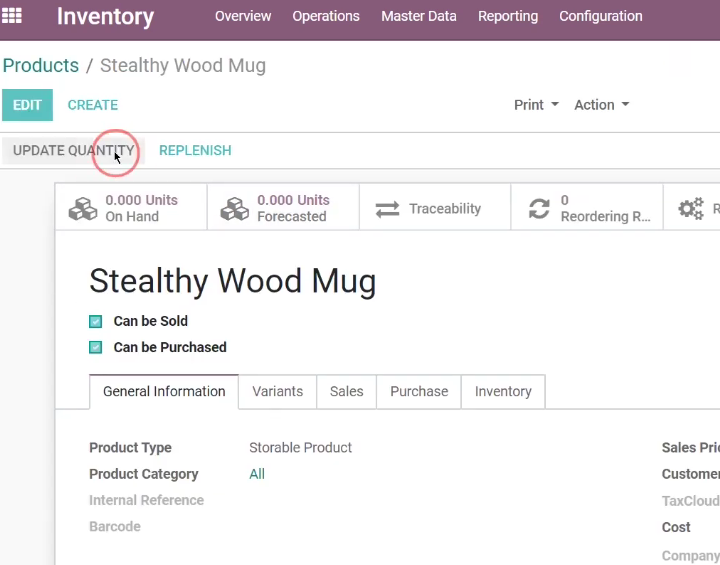Toggle the Can be Purchased checkbox
Screen dimensions: 720x565
click(96, 347)
